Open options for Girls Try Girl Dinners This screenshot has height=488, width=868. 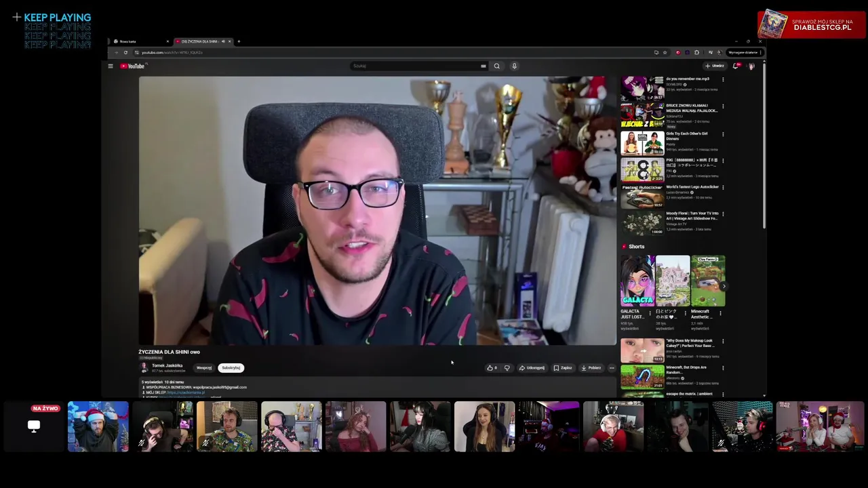[x=723, y=134]
